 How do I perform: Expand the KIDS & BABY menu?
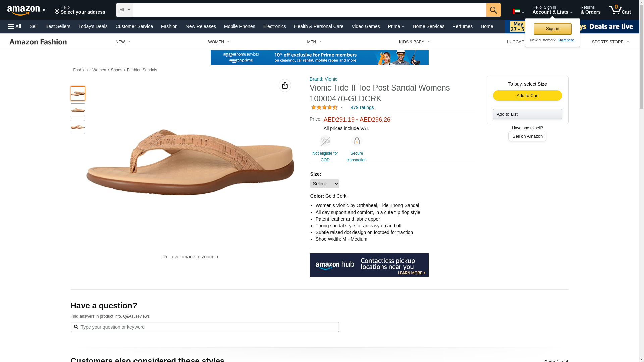414,42
